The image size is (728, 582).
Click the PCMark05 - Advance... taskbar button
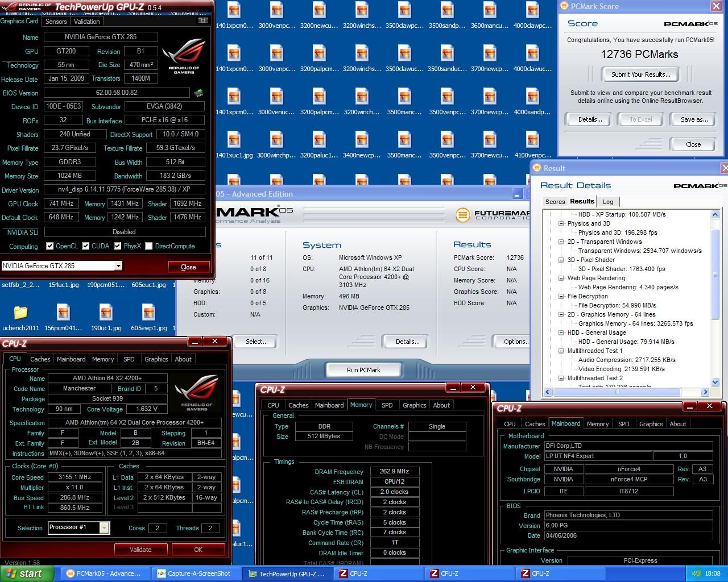tap(106, 573)
